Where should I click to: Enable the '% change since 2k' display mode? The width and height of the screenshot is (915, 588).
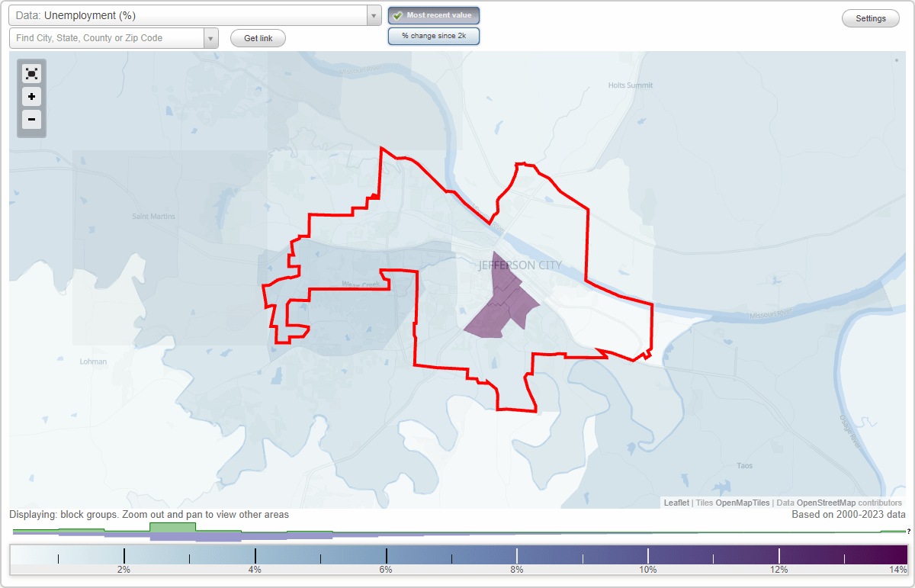click(x=433, y=35)
